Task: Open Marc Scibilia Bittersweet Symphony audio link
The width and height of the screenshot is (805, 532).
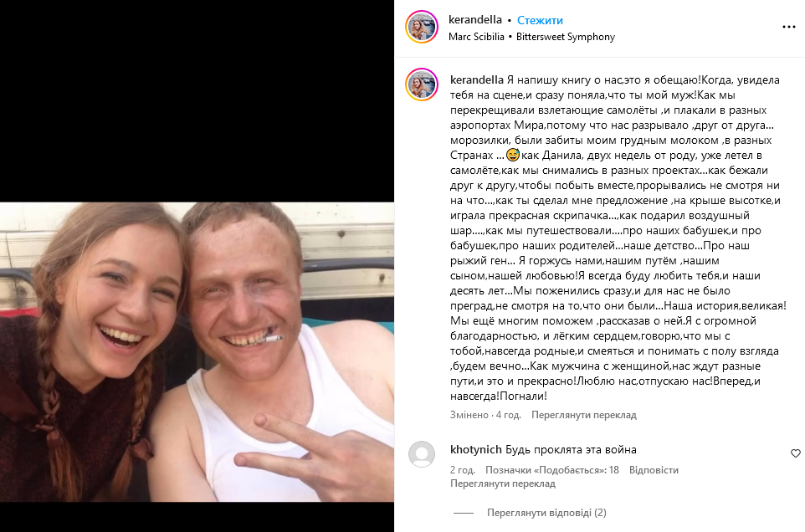Action: 531,37
